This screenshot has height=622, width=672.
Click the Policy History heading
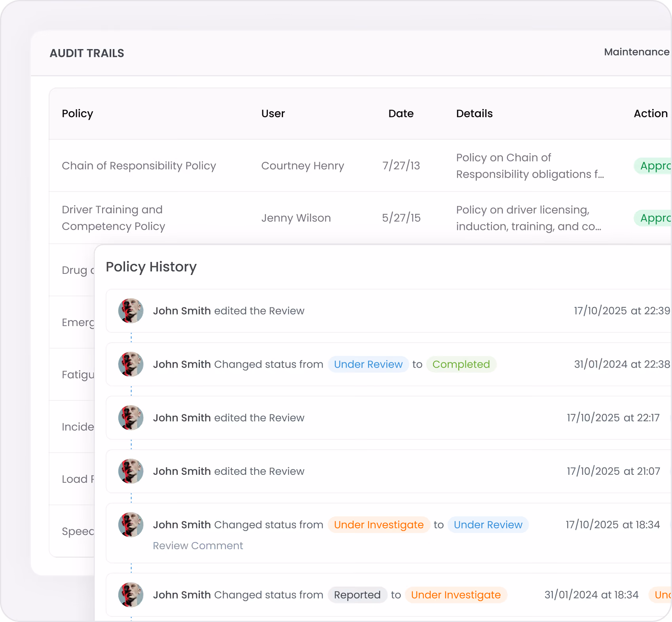151,267
